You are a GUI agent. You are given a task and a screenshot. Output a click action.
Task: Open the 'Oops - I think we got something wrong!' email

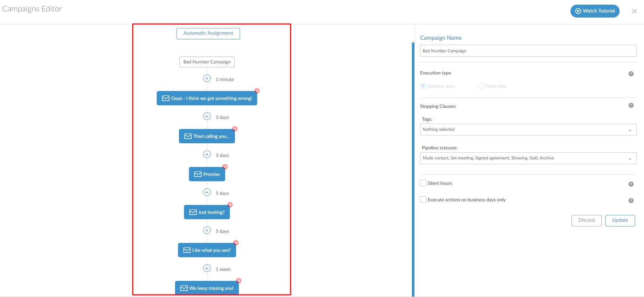pyautogui.click(x=207, y=98)
